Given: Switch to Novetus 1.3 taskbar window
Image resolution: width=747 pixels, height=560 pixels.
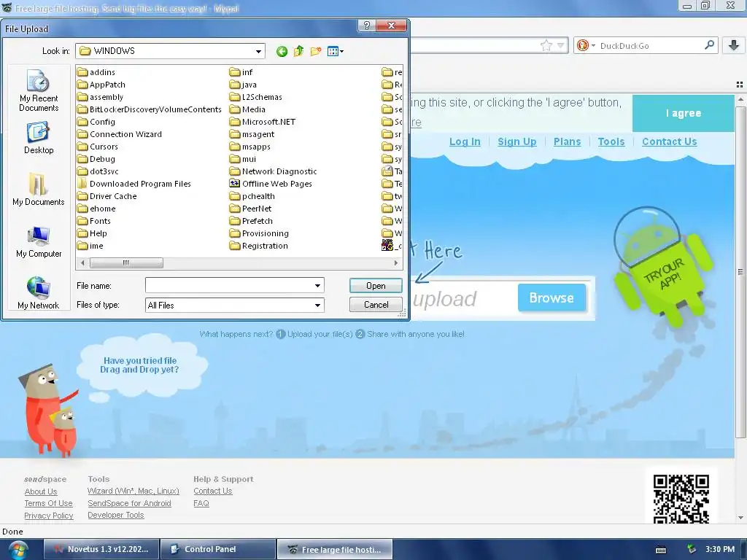Looking at the screenshot, I should (101, 549).
